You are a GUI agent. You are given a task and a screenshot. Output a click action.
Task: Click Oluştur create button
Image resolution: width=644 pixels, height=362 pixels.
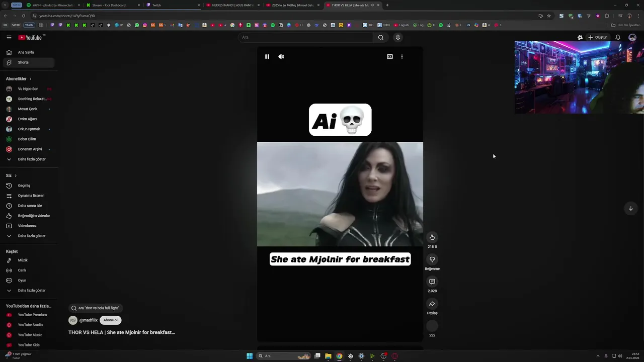pyautogui.click(x=598, y=37)
